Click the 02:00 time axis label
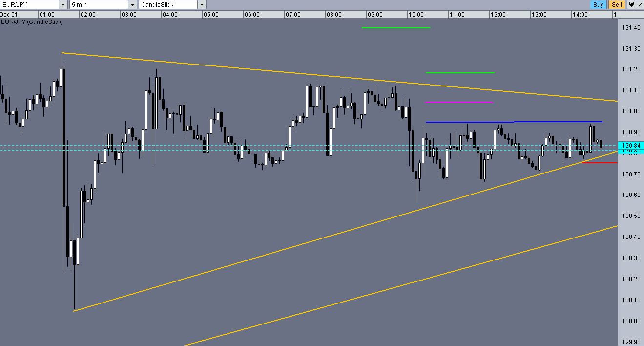 coord(88,15)
